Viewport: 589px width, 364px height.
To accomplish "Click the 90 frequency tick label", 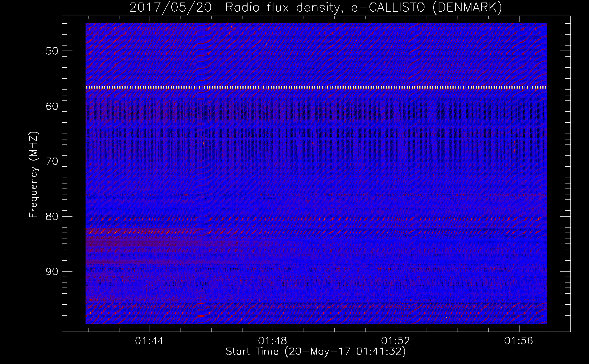I will pos(52,272).
